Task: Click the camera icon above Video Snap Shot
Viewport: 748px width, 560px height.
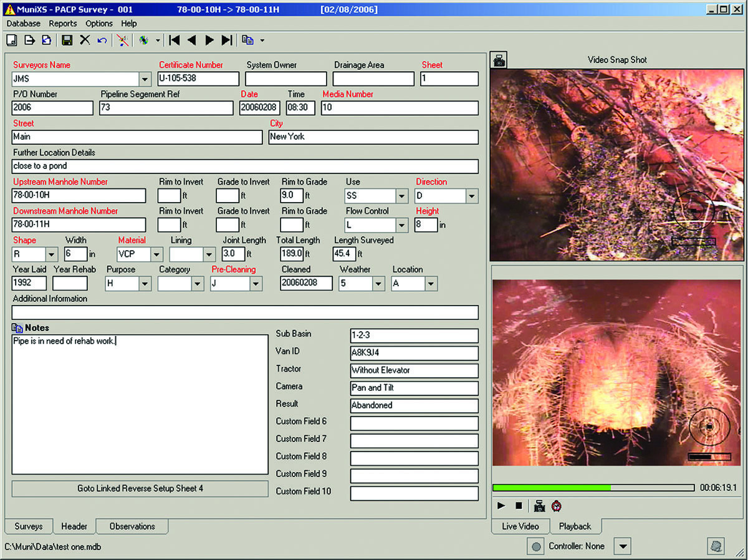Action: tap(499, 60)
